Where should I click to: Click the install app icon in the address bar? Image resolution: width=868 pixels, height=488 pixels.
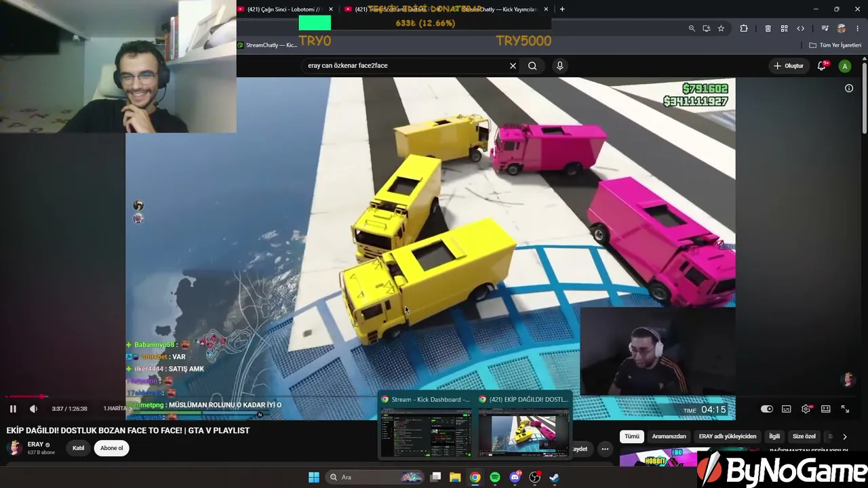pyautogui.click(x=706, y=28)
